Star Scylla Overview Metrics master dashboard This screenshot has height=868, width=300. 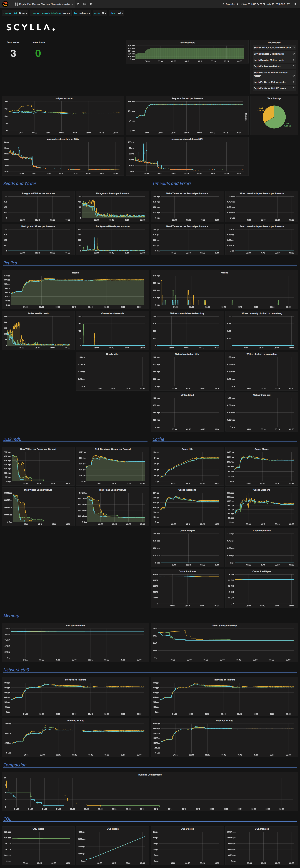[294, 60]
